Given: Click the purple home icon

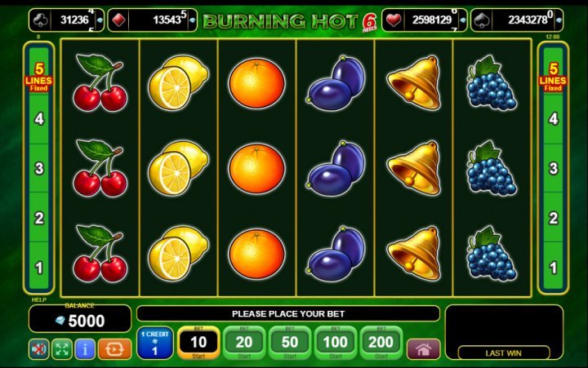Looking at the screenshot, I should (x=423, y=349).
